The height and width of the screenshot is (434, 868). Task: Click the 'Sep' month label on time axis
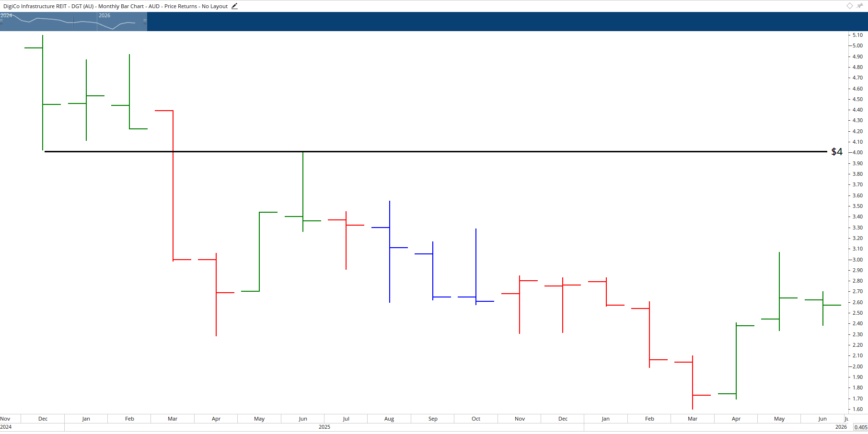point(433,419)
